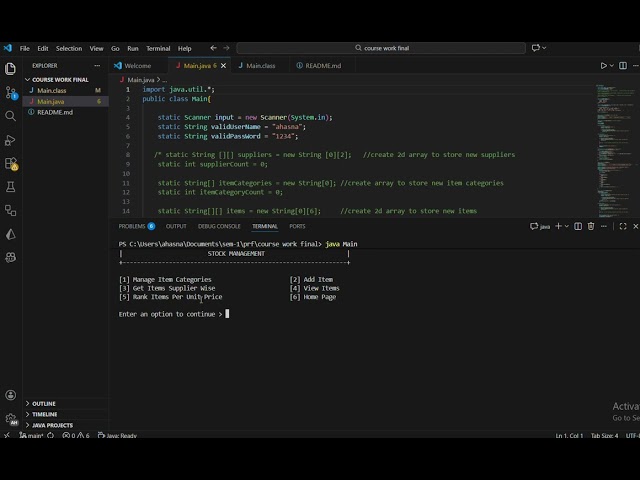Open the Extensions view icon
Image resolution: width=640 pixels, height=480 pixels.
tap(11, 163)
